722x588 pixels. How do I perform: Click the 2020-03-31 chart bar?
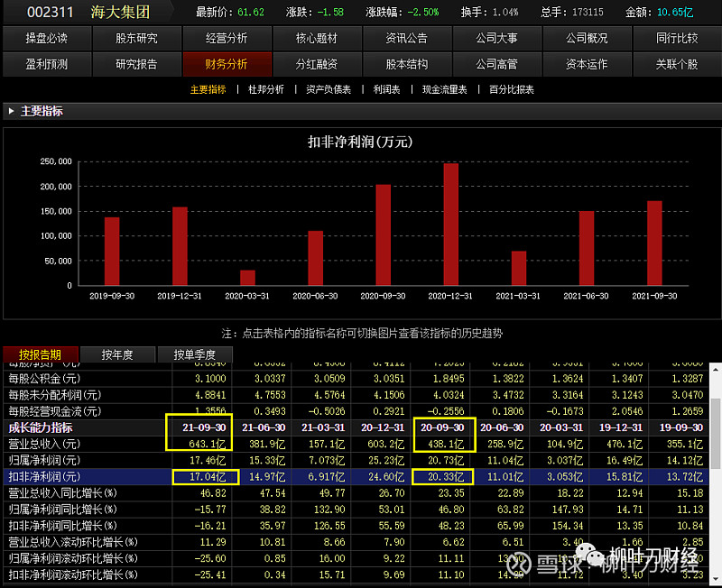(247, 278)
